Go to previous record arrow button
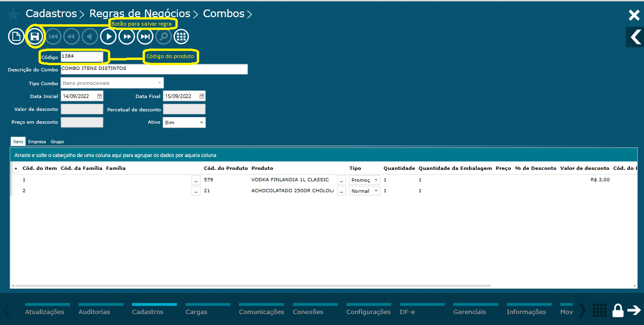The image size is (644, 325). pyautogui.click(x=90, y=37)
